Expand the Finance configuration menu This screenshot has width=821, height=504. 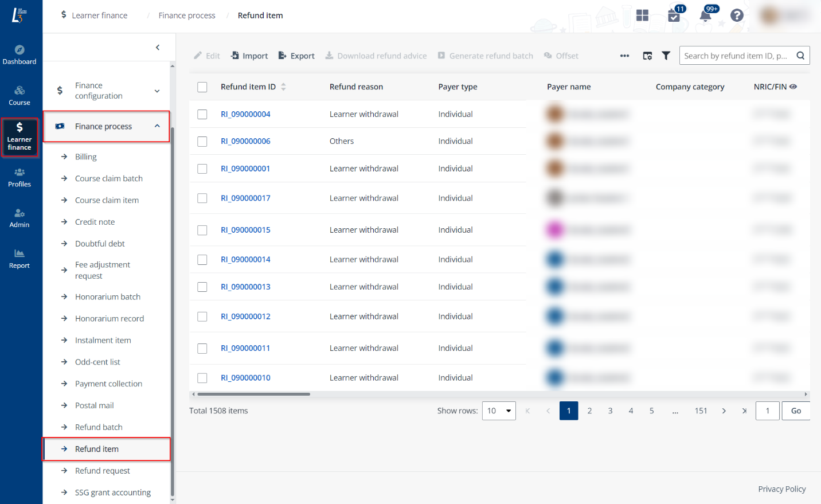[157, 91]
